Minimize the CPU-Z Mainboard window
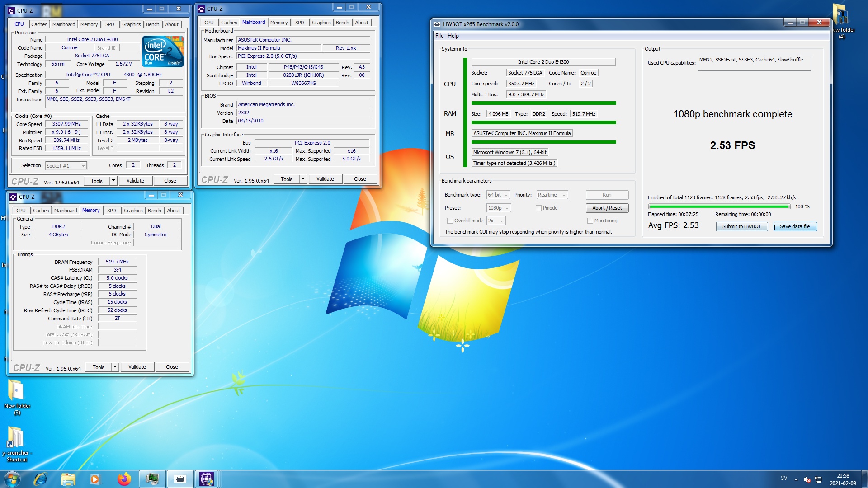 click(340, 7)
